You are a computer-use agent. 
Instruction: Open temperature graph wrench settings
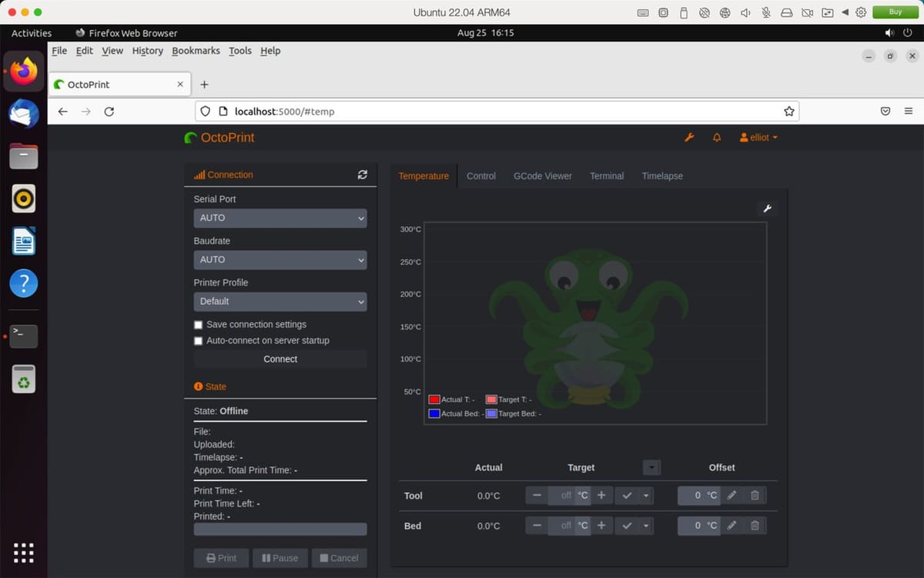coord(767,208)
